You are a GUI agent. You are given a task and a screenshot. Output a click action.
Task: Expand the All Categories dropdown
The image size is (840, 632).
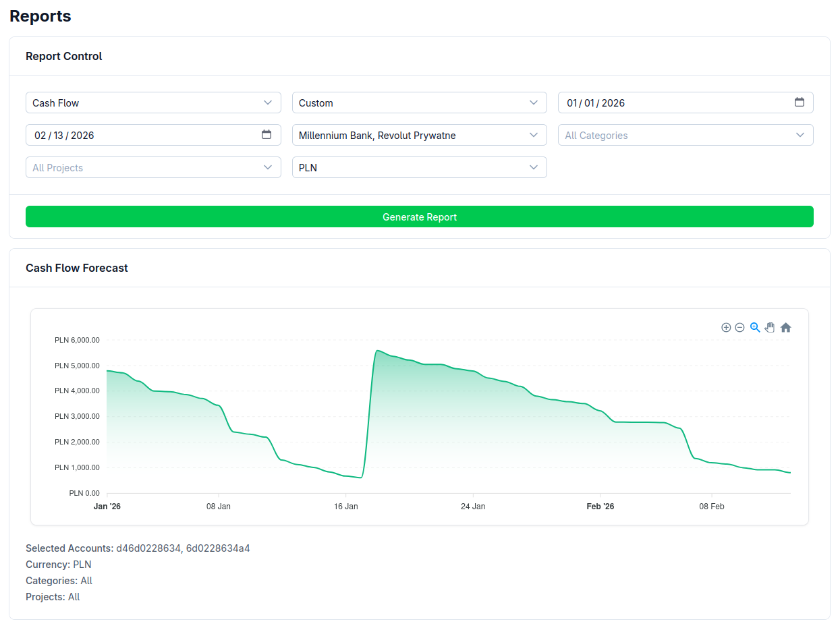pos(685,135)
